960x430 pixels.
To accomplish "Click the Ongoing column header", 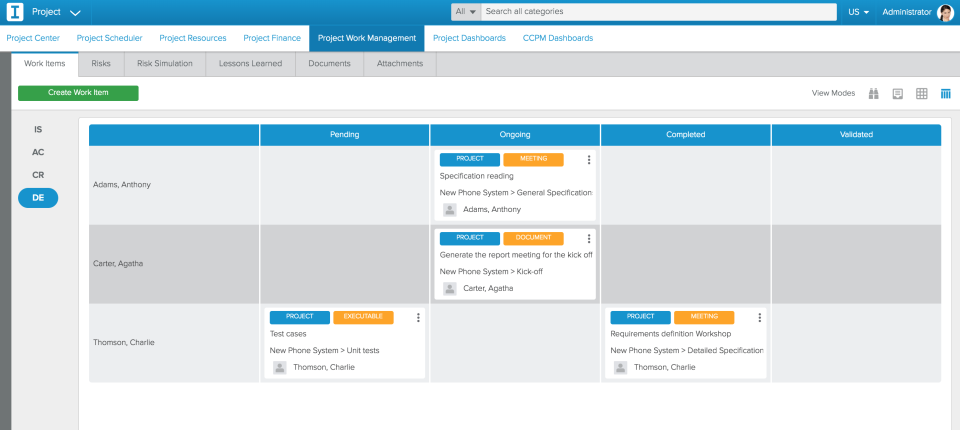I will (x=515, y=135).
